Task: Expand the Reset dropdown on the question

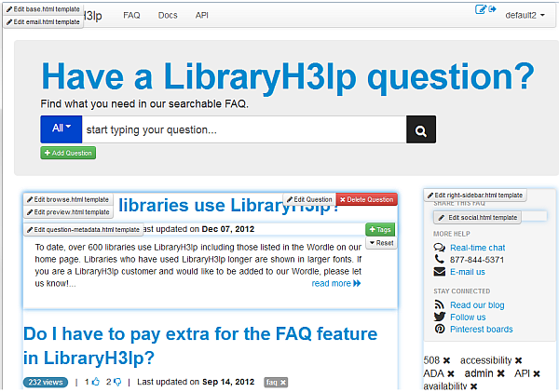Action: tap(381, 243)
